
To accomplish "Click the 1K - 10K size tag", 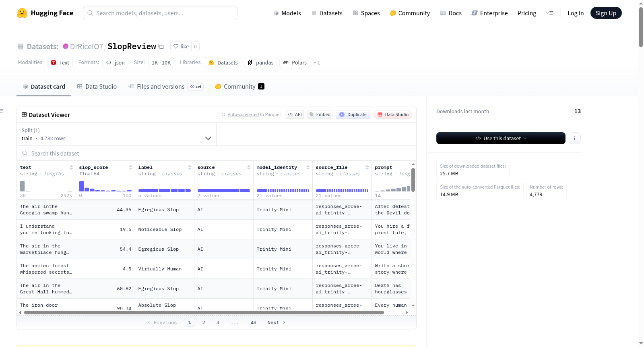I will [161, 62].
